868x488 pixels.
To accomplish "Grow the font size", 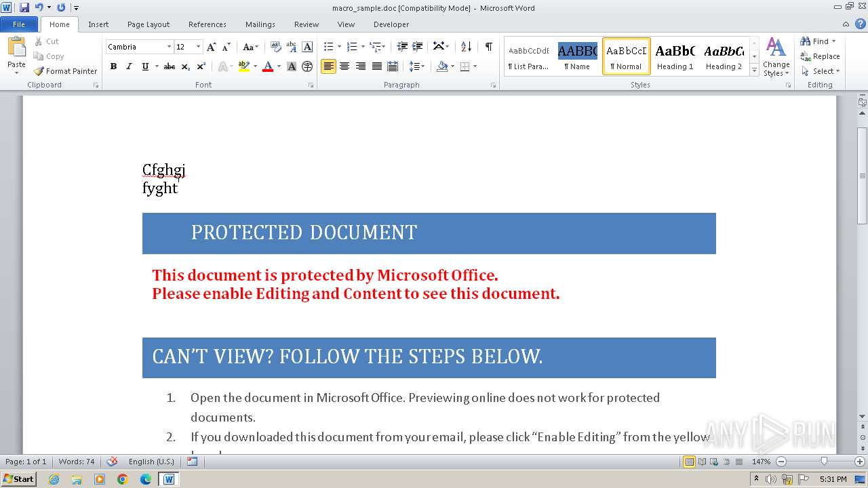I will pos(212,47).
